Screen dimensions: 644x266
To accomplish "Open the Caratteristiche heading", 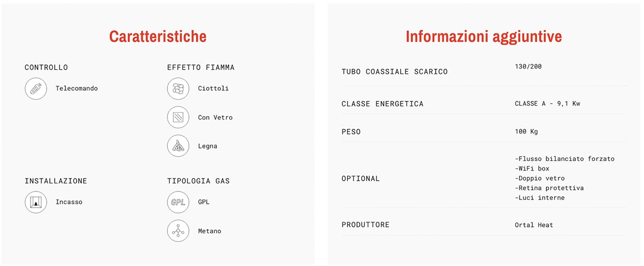I will point(158,36).
